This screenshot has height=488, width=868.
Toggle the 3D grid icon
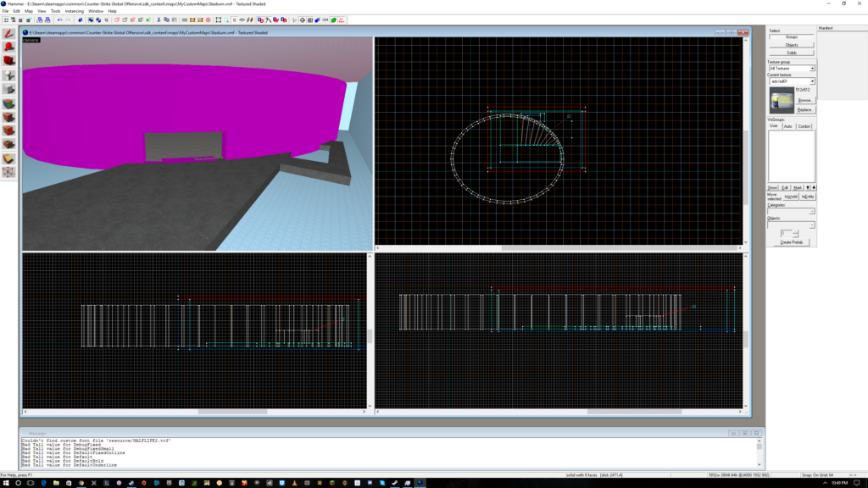[x=14, y=20]
